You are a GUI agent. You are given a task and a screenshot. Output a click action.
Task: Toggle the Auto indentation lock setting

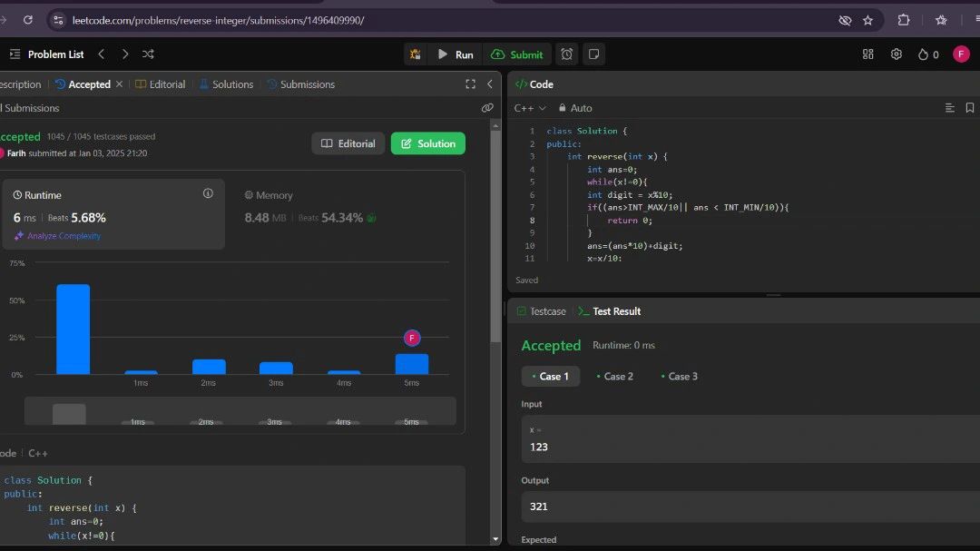pyautogui.click(x=574, y=108)
